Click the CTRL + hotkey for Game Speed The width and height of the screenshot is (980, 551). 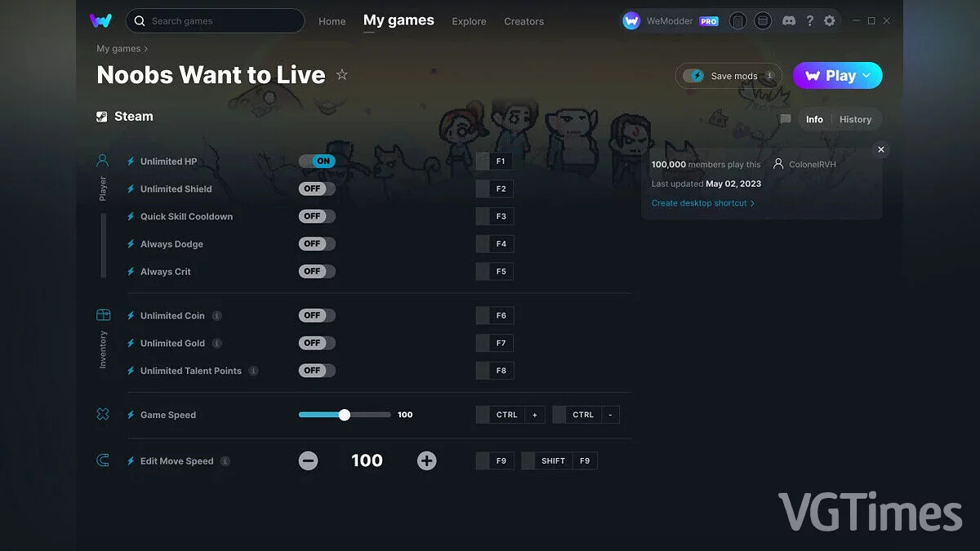[510, 415]
